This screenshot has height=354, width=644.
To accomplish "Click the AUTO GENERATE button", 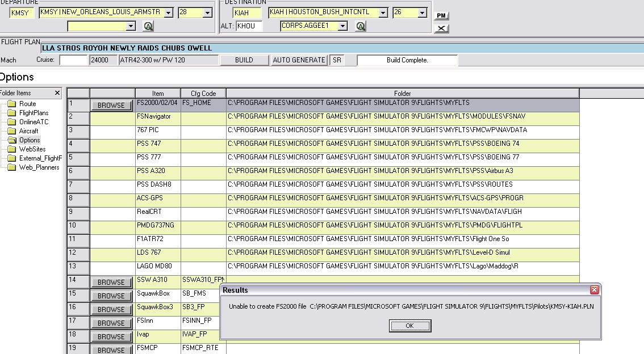I will coord(299,60).
